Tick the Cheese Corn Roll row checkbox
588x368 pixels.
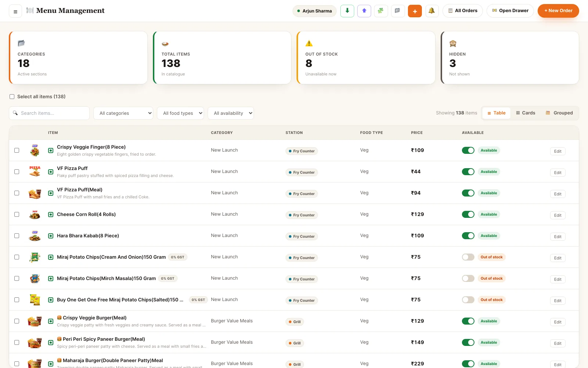(x=17, y=214)
